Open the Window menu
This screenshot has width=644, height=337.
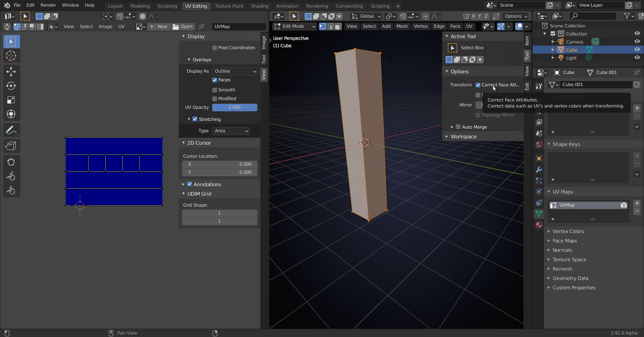pos(70,5)
